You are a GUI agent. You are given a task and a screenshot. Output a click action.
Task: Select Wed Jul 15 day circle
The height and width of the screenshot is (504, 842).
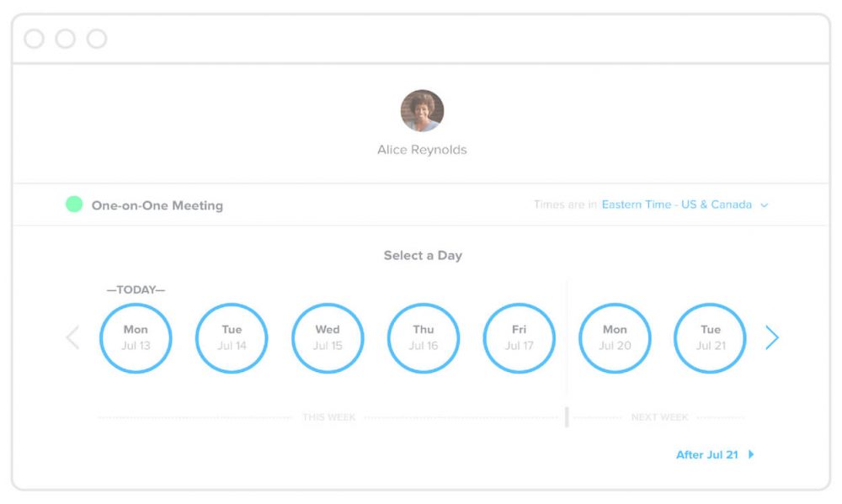pyautogui.click(x=328, y=338)
